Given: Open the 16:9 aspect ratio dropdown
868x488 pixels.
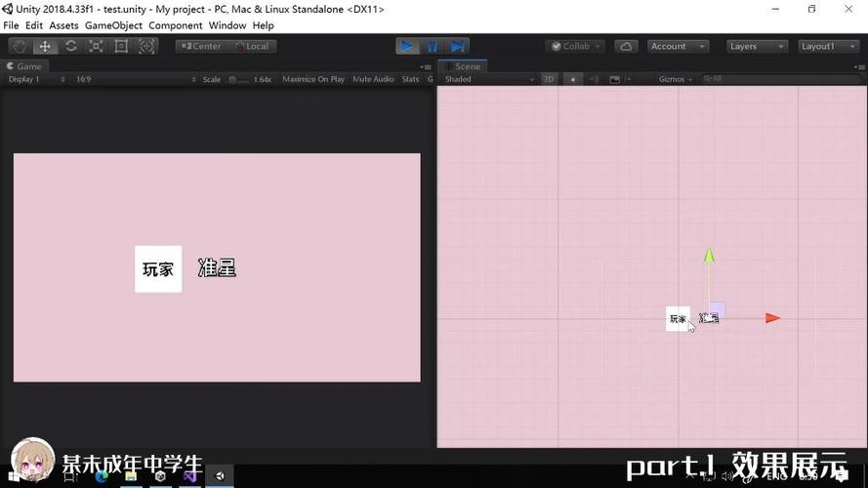Looking at the screenshot, I should click(x=136, y=79).
